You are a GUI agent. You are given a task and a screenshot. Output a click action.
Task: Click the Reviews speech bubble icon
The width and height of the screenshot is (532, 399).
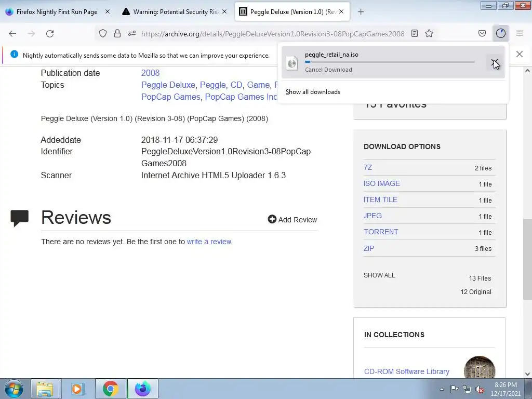pyautogui.click(x=19, y=218)
